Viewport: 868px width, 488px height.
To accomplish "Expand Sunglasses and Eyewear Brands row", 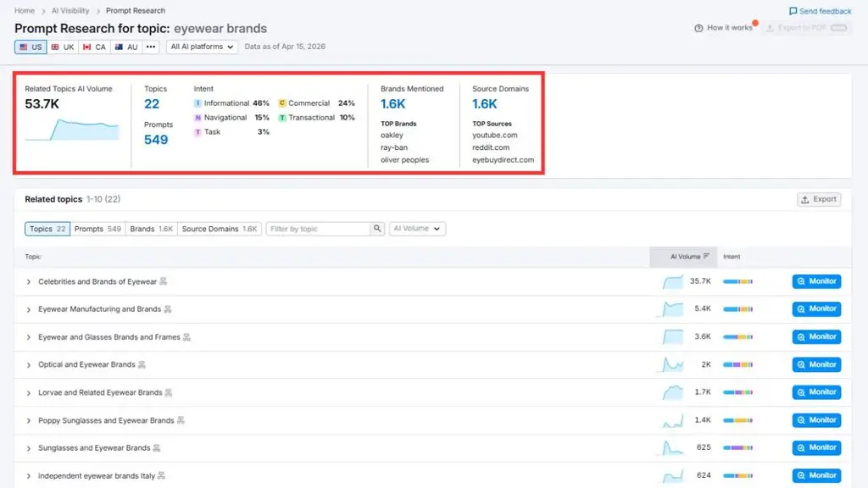I will point(28,449).
